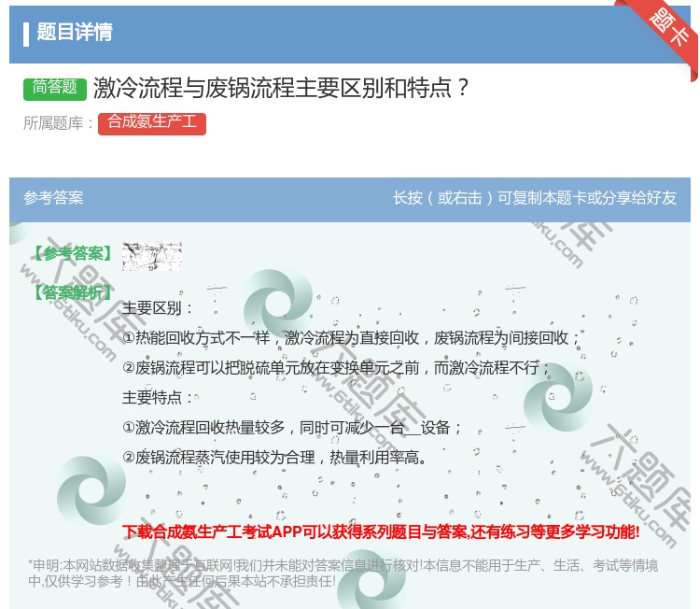Select the 主要区别： heading line
Image resolution: width=700 pixels, height=609 pixels.
[157, 308]
